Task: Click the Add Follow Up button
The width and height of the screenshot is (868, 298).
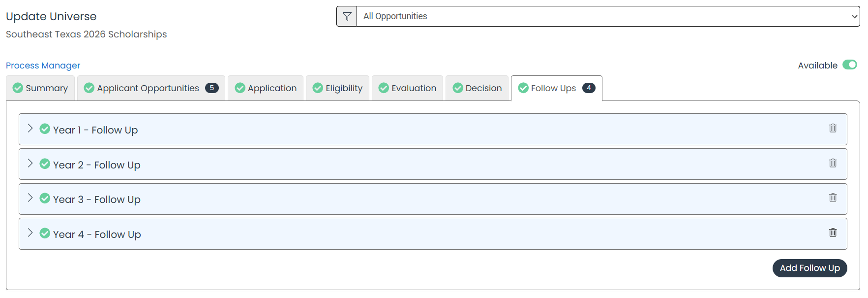Action: [809, 268]
